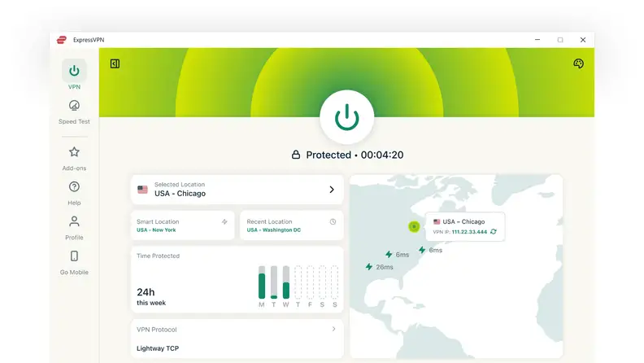Screen dimensions: 644x363
Task: Connect to Smart Location USA - New York
Action: pyautogui.click(x=183, y=225)
